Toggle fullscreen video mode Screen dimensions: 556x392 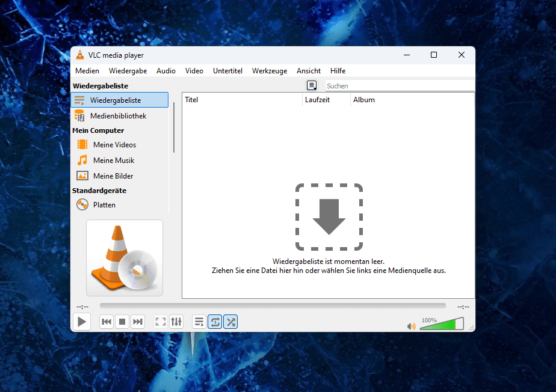point(160,322)
